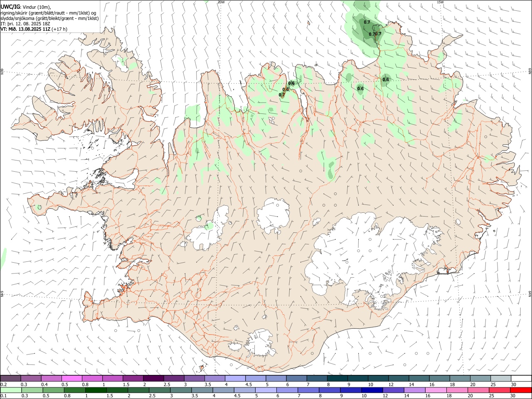Click the 'UWC/IG' title text

click(x=10, y=7)
